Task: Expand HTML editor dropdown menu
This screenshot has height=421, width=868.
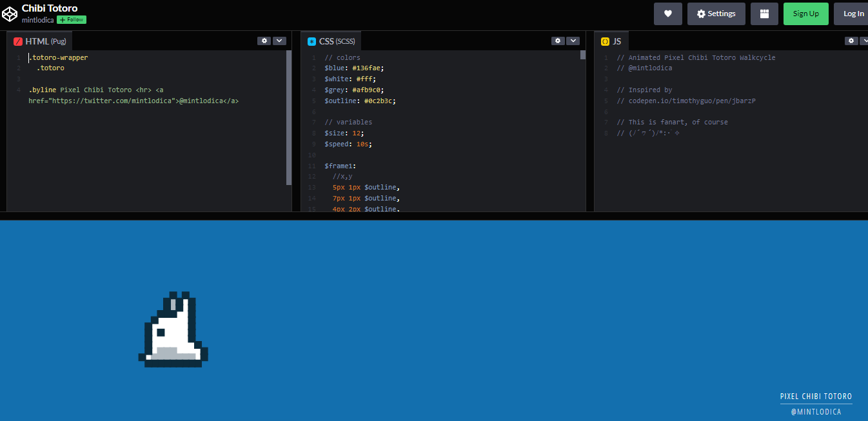Action: point(279,41)
